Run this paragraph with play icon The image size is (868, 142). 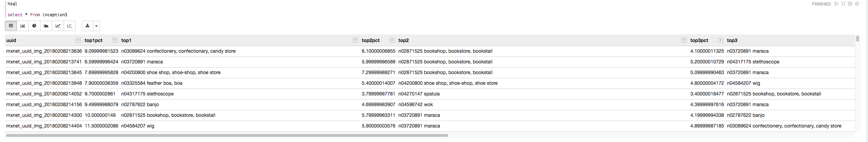pyautogui.click(x=837, y=4)
